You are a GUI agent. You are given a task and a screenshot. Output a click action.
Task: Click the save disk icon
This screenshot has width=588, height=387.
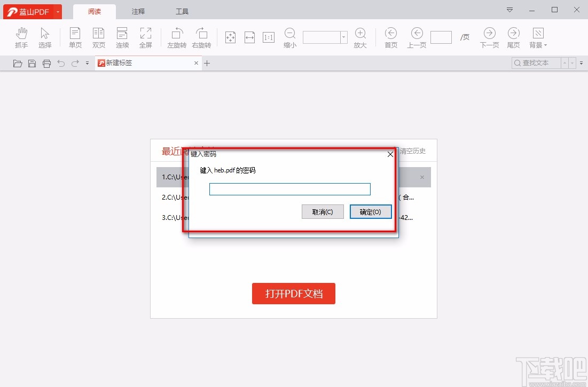(32, 64)
